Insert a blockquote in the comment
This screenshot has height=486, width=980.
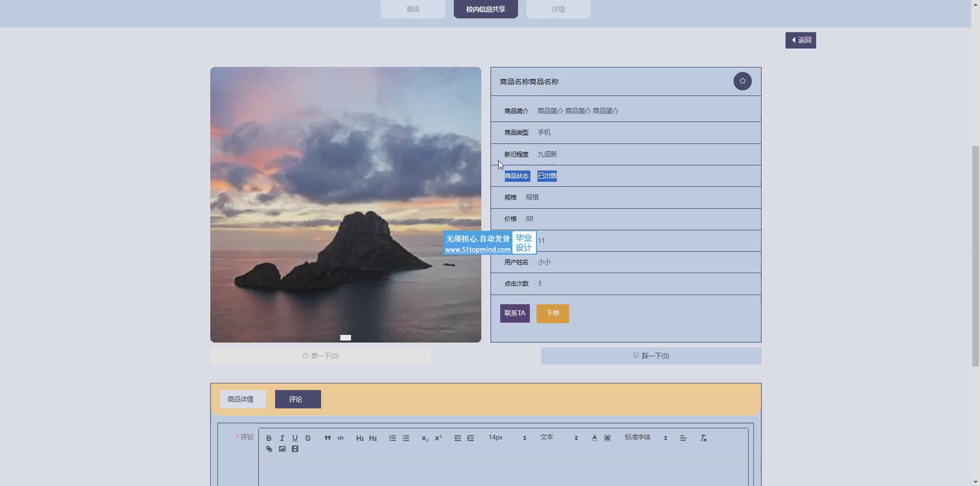pos(328,438)
